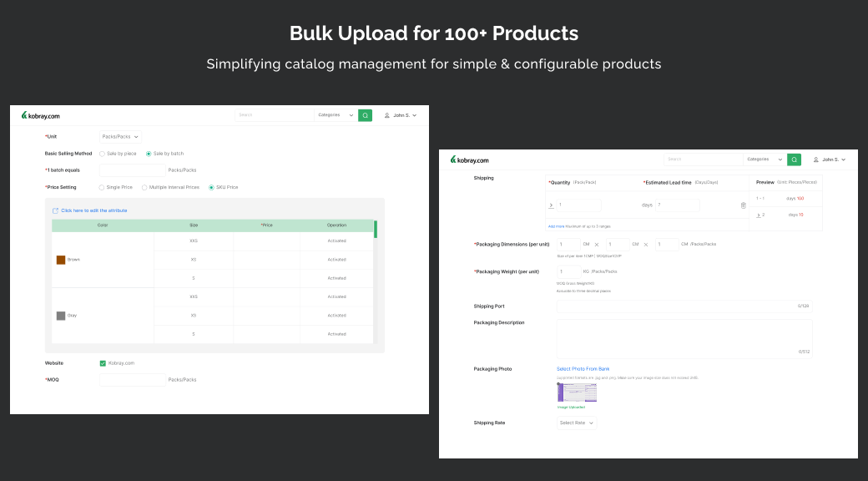Uncheck the Kobray.com website checkbox
The image size is (868, 481).
pyautogui.click(x=103, y=363)
